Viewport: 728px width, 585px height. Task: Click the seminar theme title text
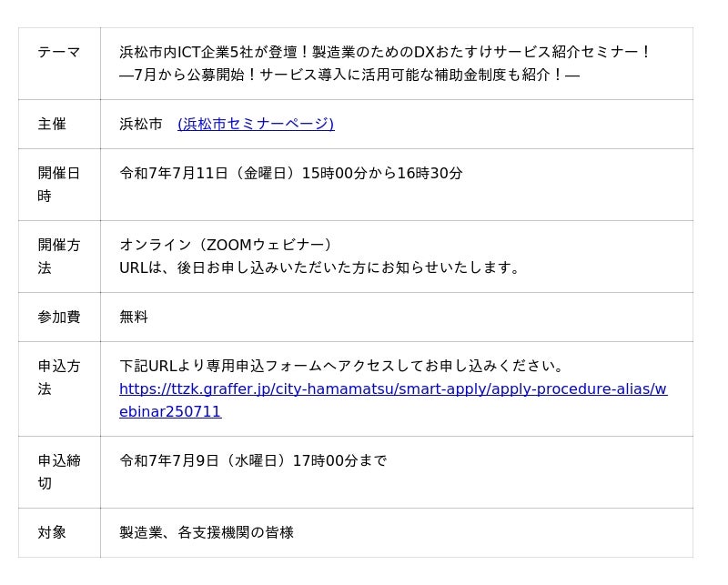[x=385, y=52]
